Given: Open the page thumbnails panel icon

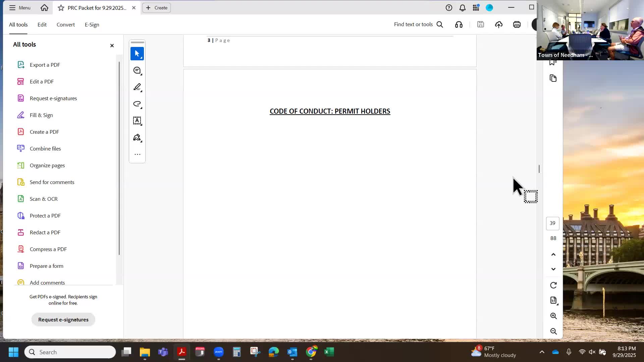Looking at the screenshot, I should pos(553,78).
